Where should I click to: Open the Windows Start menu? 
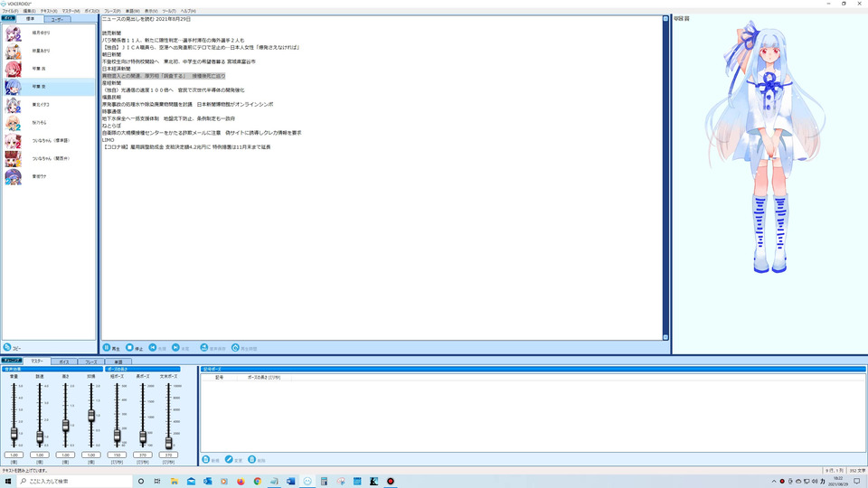[x=8, y=482]
